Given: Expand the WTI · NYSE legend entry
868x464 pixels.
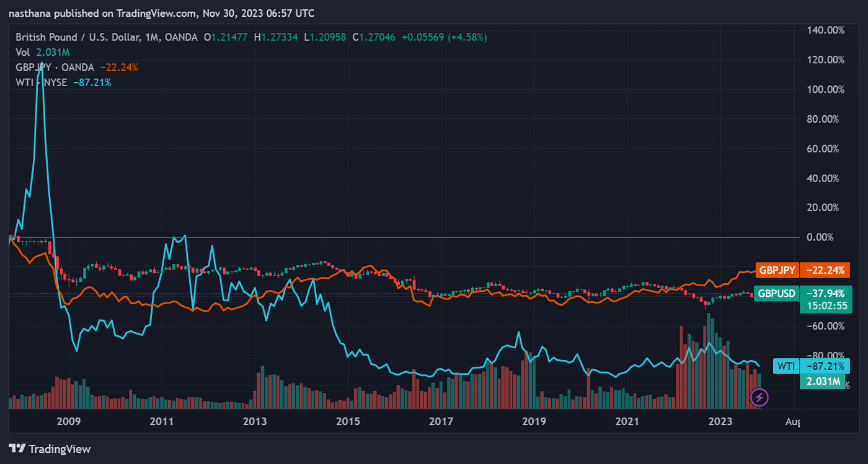Looking at the screenshot, I should click(41, 82).
